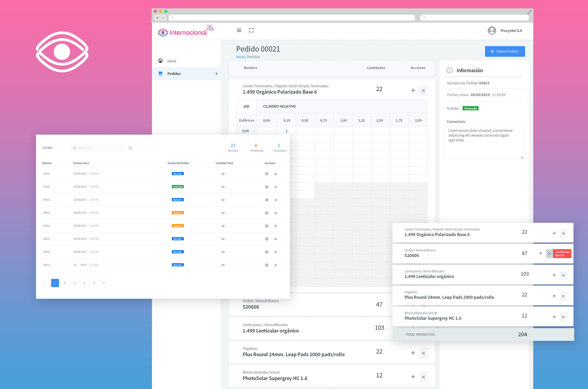This screenshot has width=588, height=389.
Task: Click the browser forward arrow
Action: [x=163, y=18]
